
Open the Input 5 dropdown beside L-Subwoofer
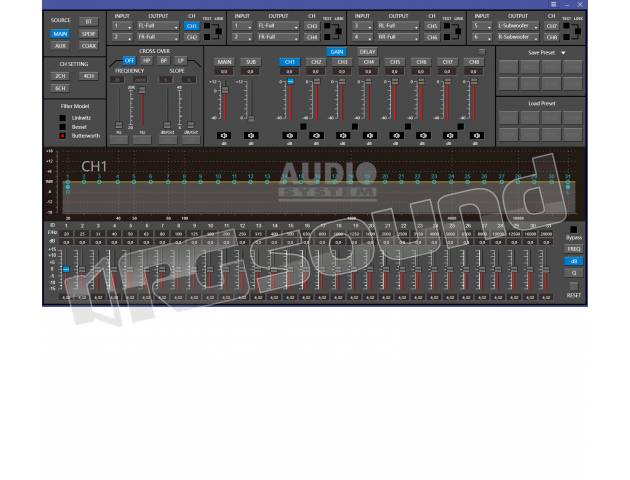(482, 26)
